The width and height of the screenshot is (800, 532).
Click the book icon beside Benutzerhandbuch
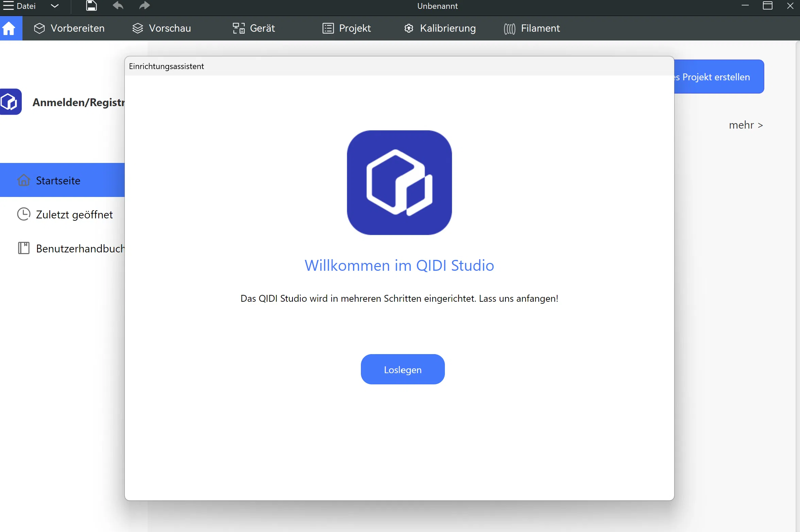click(x=24, y=248)
